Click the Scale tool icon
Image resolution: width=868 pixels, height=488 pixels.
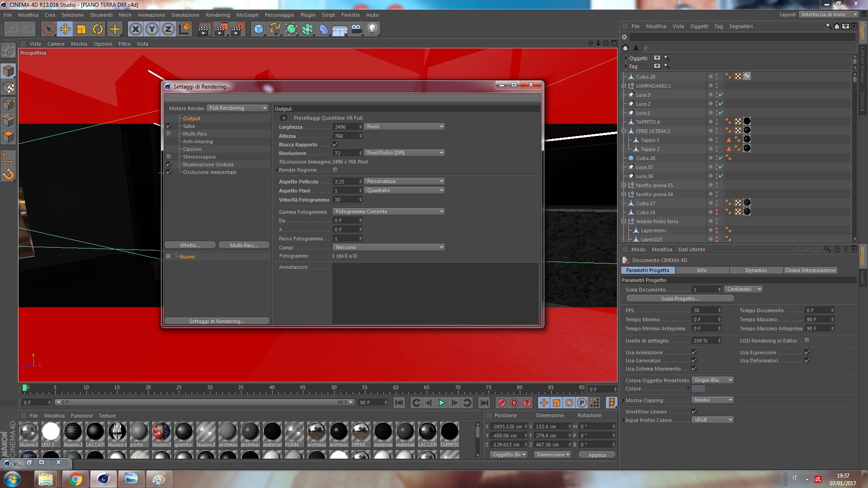(81, 29)
